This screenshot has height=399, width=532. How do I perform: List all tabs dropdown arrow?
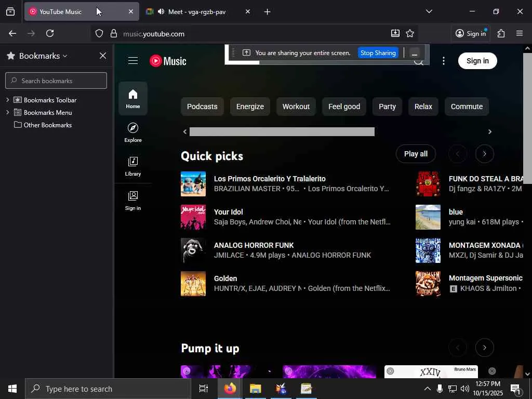click(x=429, y=11)
